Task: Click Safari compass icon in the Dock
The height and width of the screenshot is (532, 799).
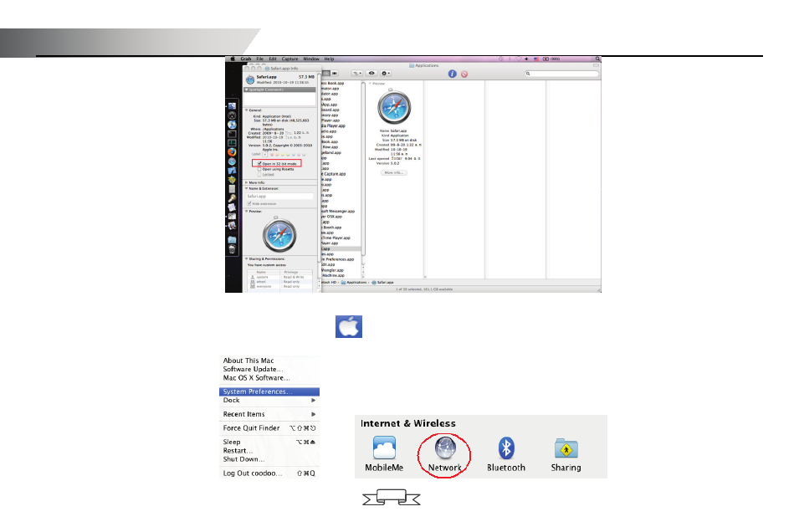Action: 232,161
